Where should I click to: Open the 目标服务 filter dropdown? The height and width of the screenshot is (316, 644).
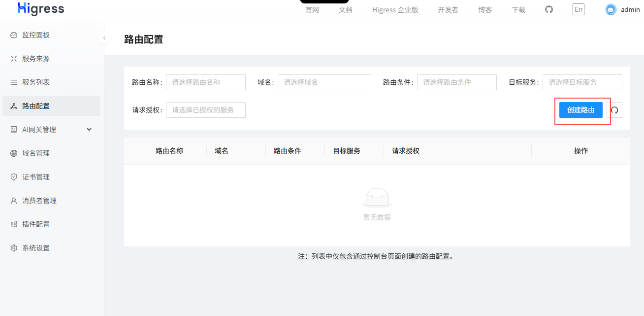pos(582,82)
